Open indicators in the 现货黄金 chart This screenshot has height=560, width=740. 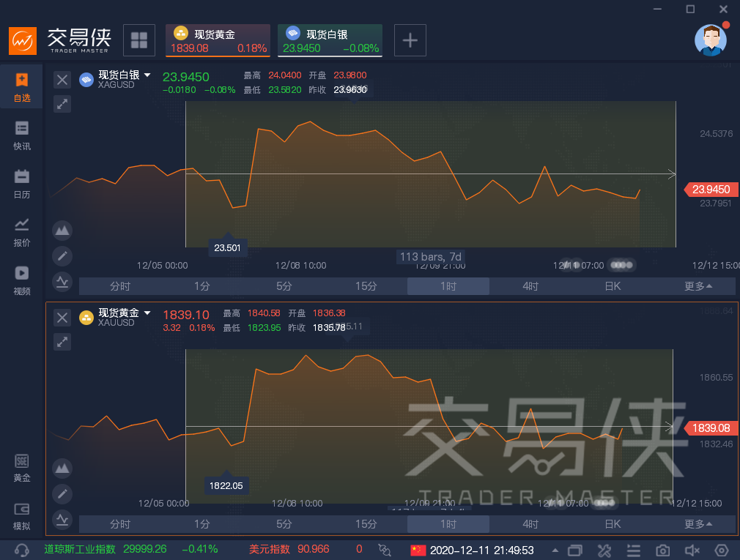click(x=62, y=520)
